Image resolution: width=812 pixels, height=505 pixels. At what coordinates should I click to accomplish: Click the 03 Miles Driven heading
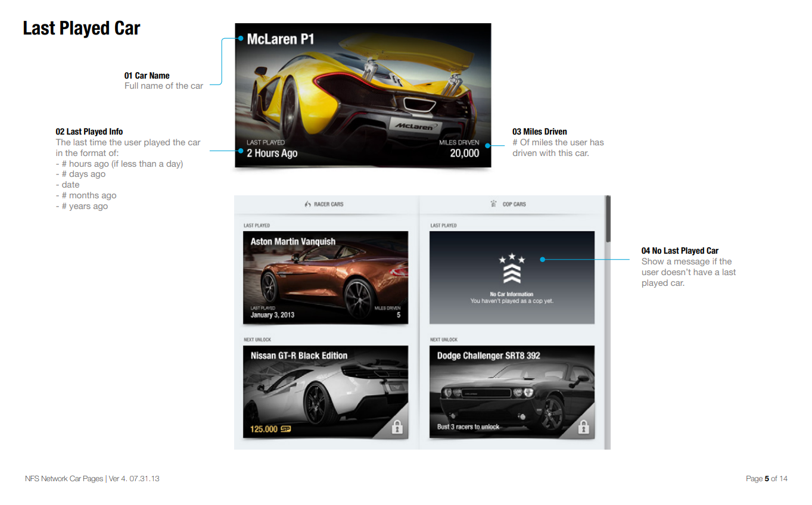point(540,132)
